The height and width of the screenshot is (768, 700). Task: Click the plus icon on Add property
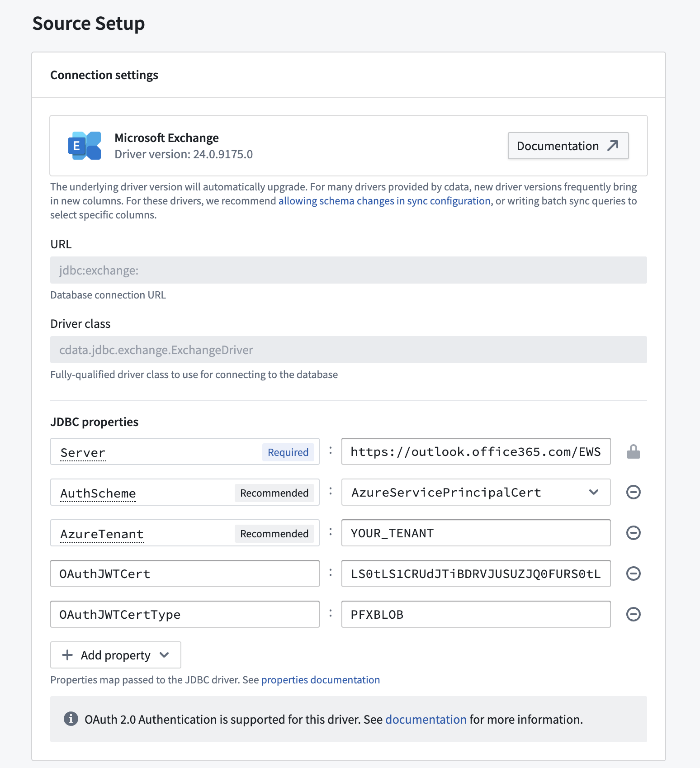[67, 655]
